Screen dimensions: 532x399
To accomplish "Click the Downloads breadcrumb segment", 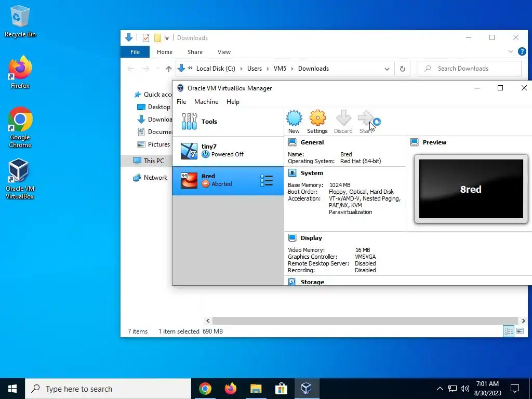I will click(x=313, y=69).
